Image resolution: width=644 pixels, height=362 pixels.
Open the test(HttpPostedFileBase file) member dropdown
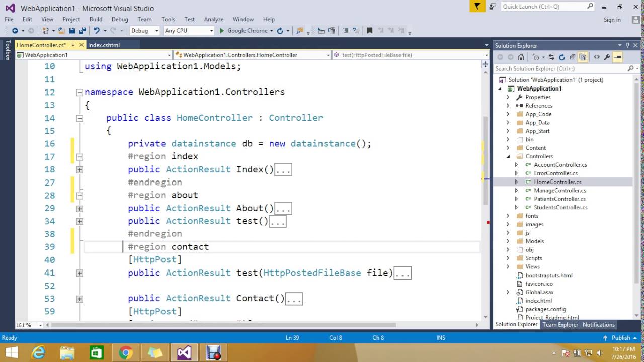click(x=411, y=55)
